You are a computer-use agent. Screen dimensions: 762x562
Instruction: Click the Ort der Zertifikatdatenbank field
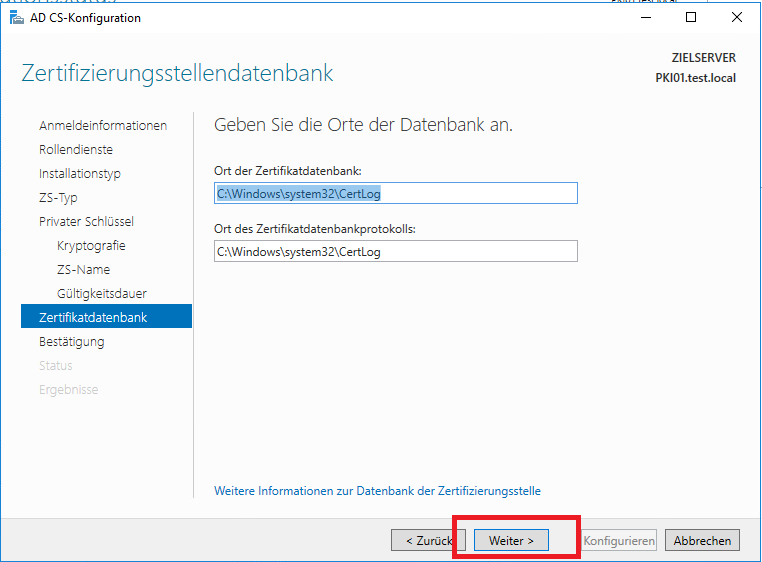tap(396, 193)
